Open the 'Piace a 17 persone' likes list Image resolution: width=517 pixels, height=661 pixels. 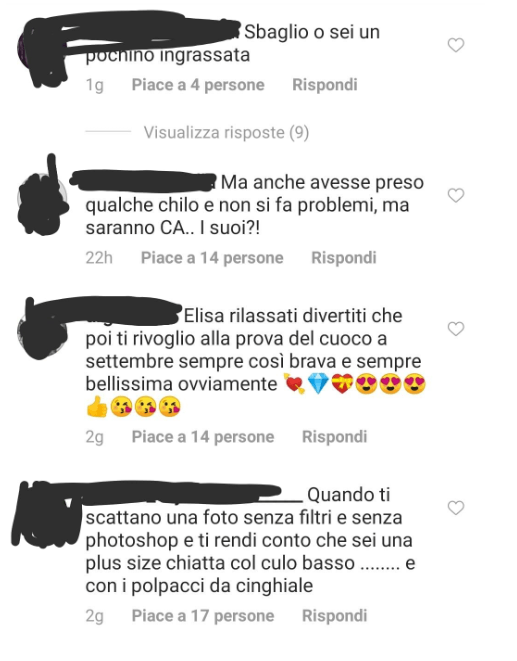pos(203,616)
